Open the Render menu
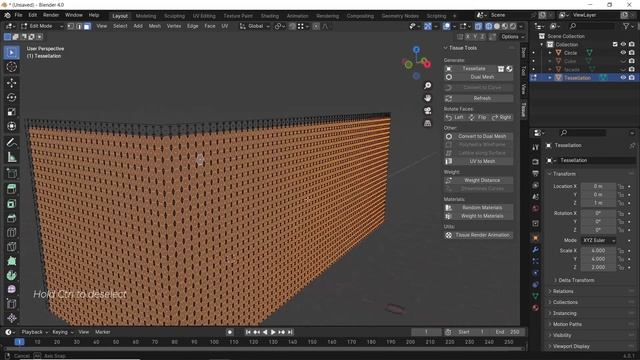The height and width of the screenshot is (360, 640). 51,15
